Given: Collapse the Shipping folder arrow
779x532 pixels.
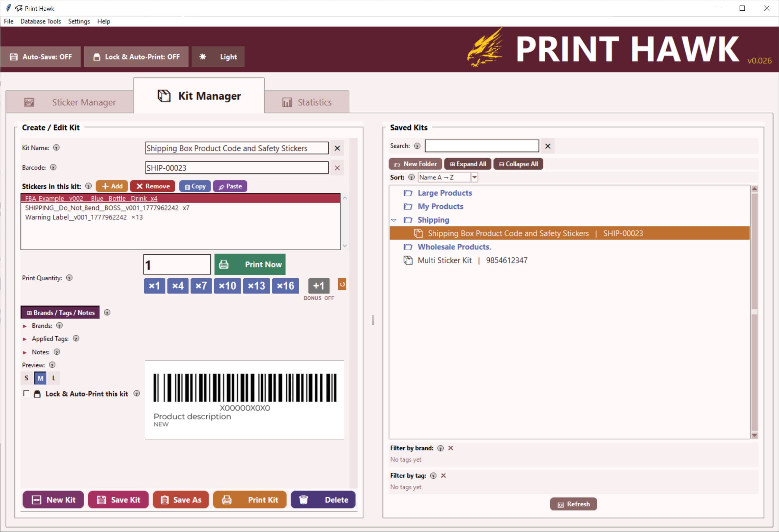Looking at the screenshot, I should [x=394, y=220].
